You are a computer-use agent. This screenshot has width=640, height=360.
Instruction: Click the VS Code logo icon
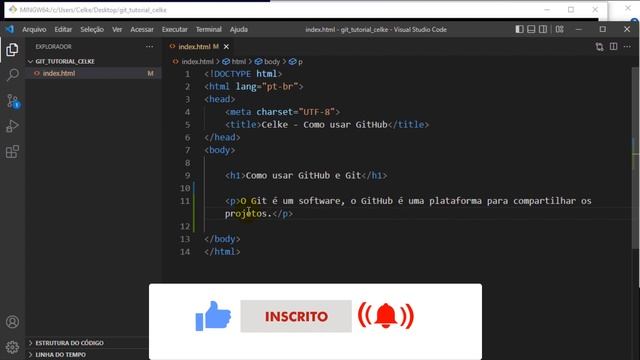click(x=10, y=29)
